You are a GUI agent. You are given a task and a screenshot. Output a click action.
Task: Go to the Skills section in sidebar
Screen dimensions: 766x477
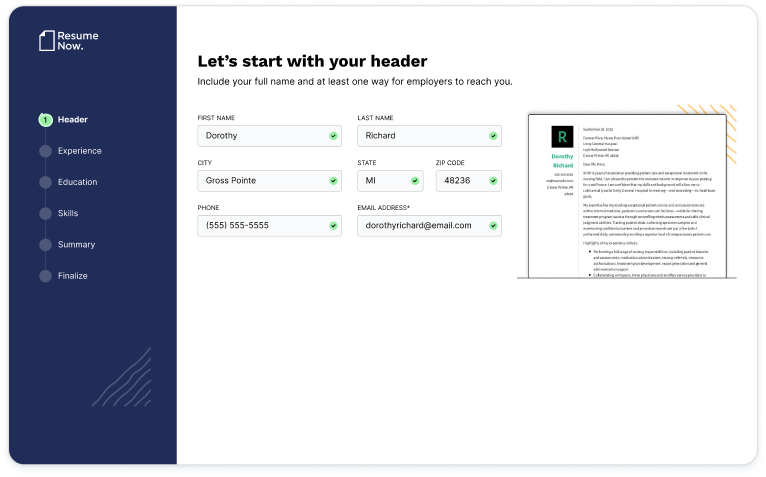point(68,213)
